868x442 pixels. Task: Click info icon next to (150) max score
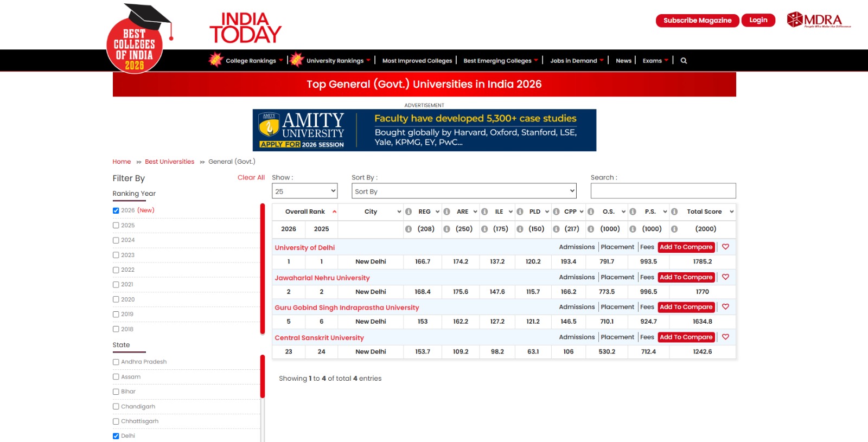pyautogui.click(x=520, y=229)
